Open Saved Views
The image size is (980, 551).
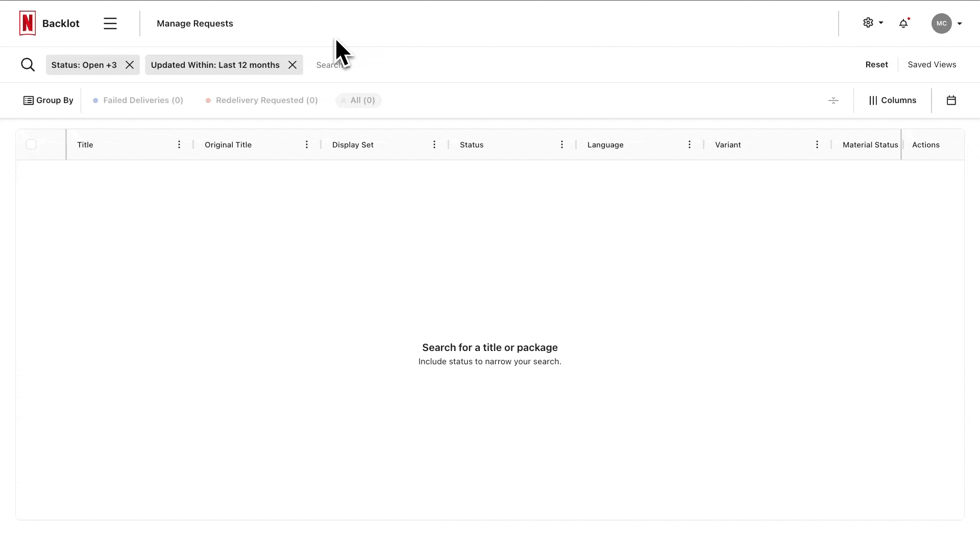point(932,64)
